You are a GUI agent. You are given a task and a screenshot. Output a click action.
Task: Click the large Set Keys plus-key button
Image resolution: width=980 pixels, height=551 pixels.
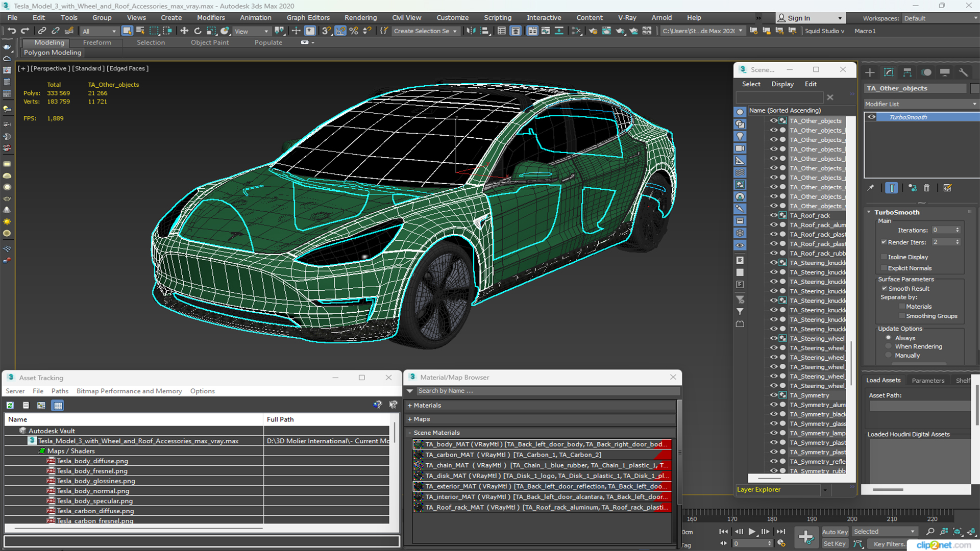tap(806, 537)
